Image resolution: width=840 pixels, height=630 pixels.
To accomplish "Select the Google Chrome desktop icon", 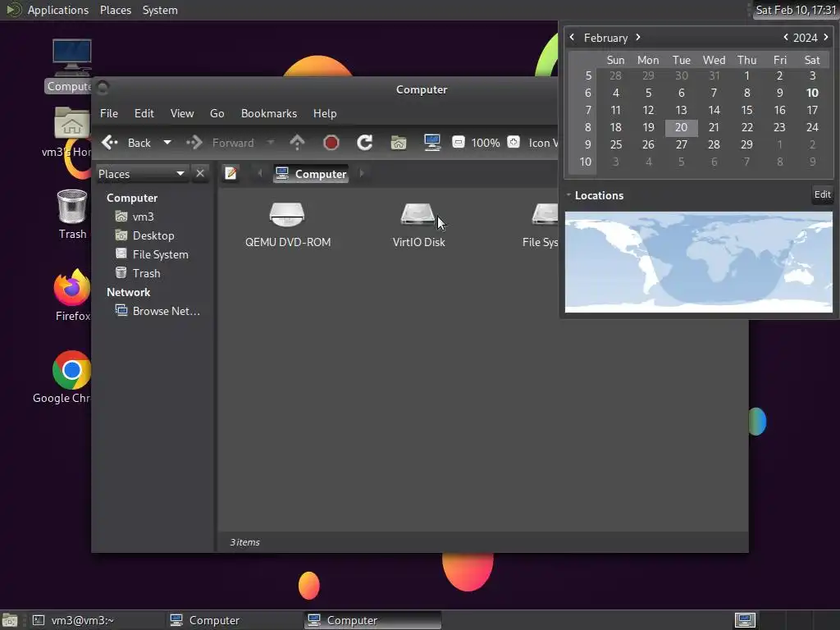I will 63,377.
